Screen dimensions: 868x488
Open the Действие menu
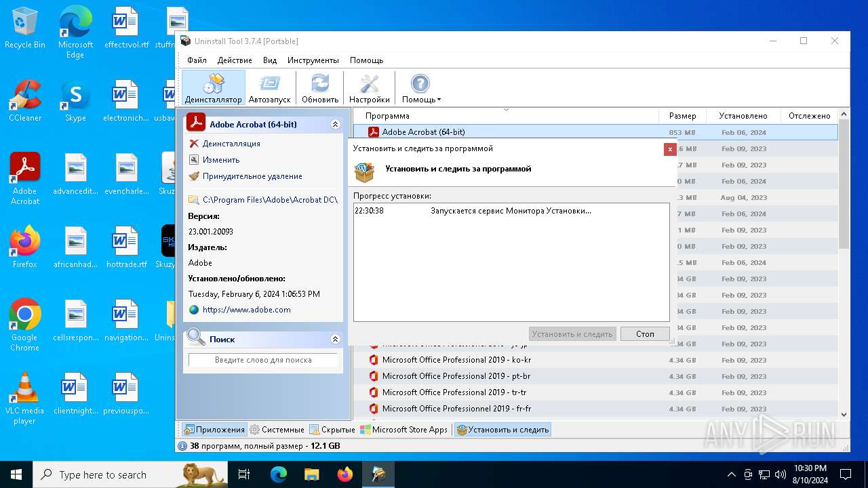click(235, 60)
